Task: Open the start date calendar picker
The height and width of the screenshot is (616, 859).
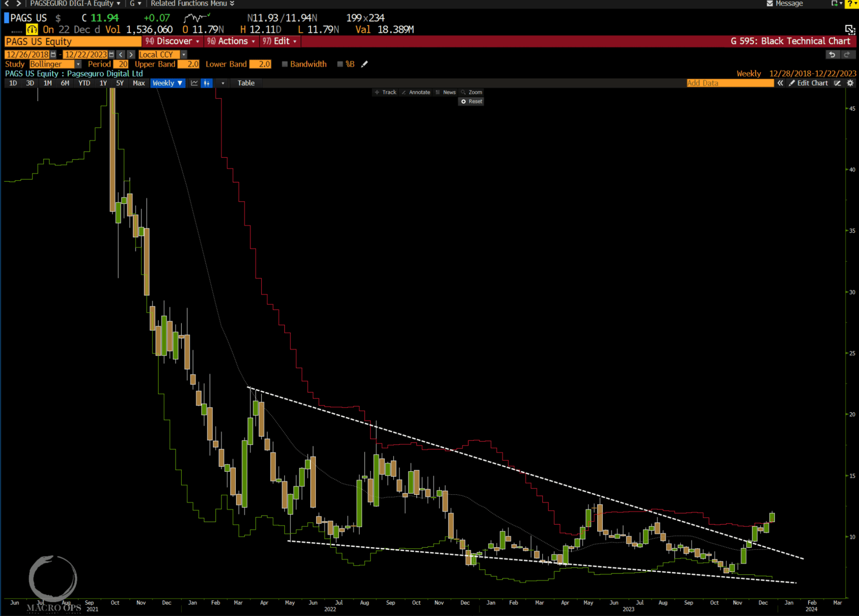Action: 53,54
